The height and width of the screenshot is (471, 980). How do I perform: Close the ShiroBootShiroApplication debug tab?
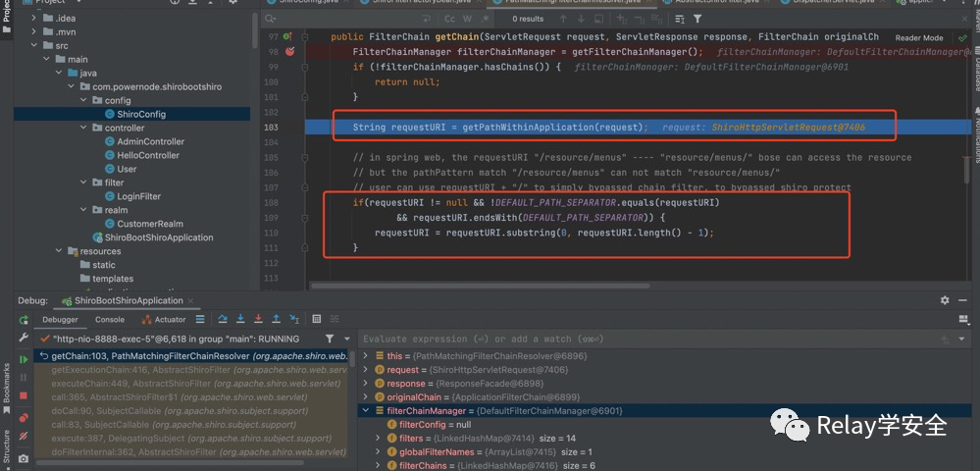pos(190,301)
